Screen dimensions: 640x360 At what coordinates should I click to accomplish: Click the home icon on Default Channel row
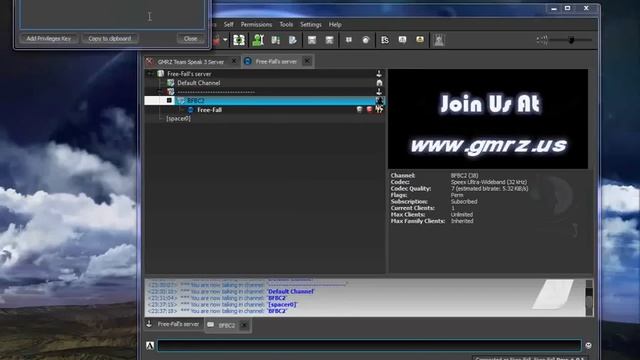379,83
